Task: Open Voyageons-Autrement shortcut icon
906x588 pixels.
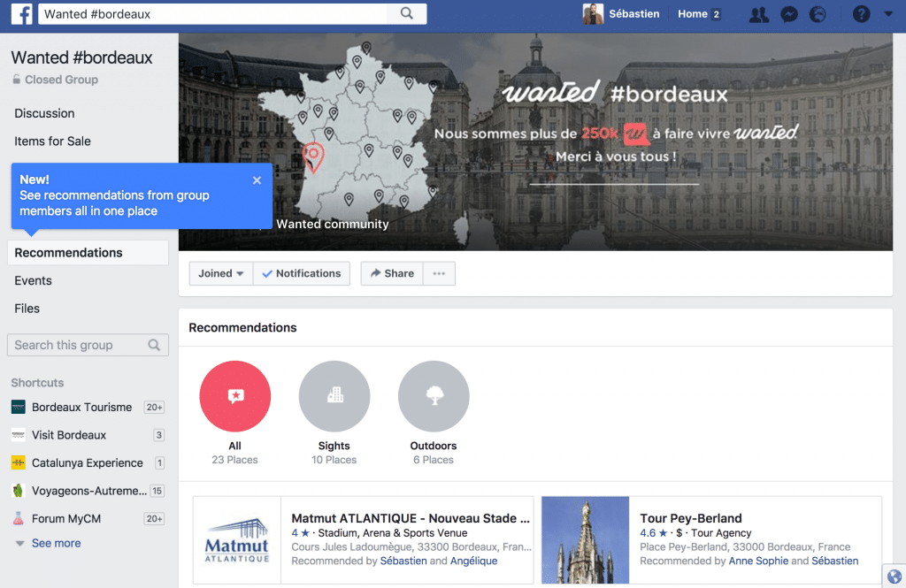Action: click(19, 491)
